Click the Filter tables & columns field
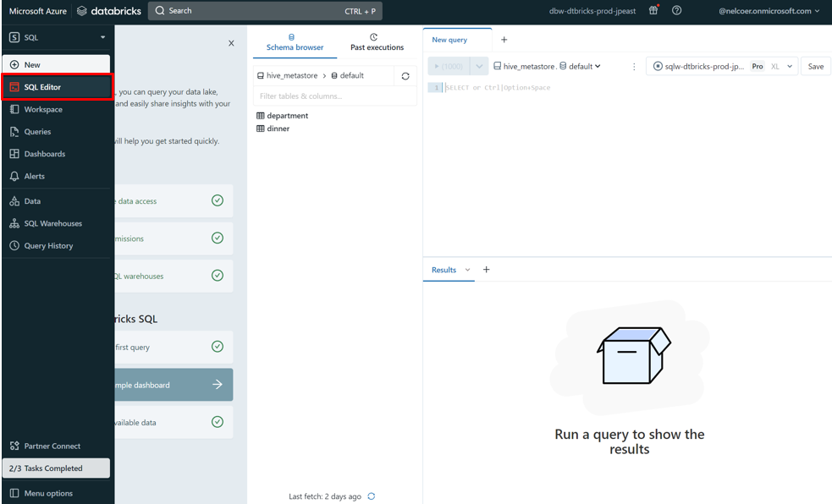The height and width of the screenshot is (504, 832). coord(334,96)
